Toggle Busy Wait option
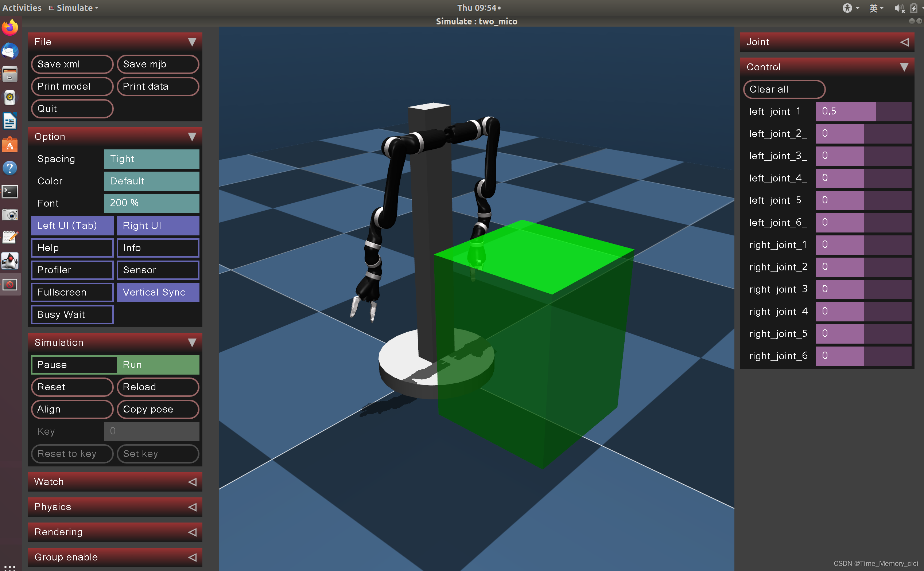 point(72,314)
